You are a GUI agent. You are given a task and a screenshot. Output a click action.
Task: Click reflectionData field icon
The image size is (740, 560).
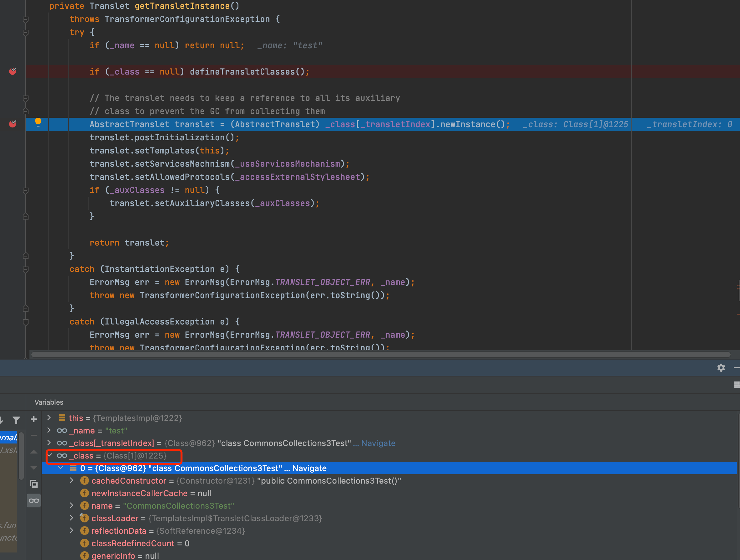84,531
